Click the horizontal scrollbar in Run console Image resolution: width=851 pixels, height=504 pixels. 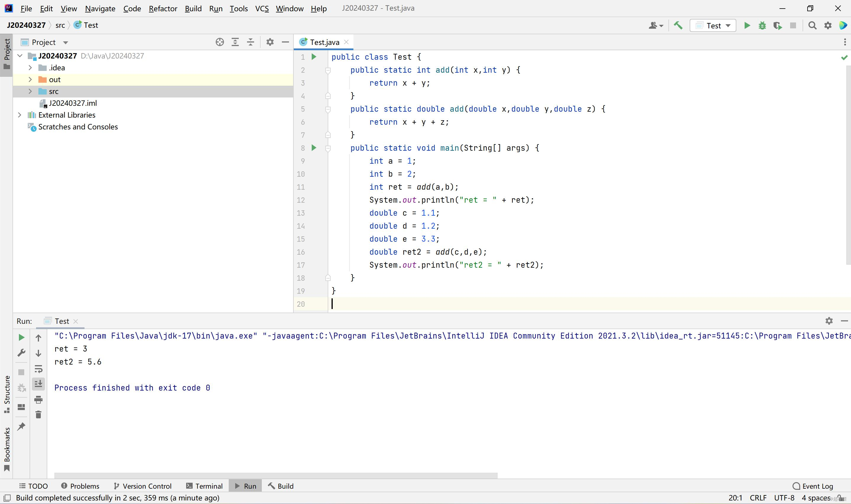pos(275,475)
